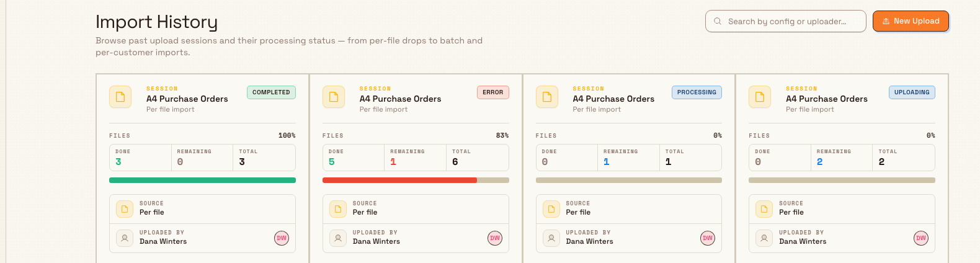Click the New Upload button
Screen dimensions: 980x263
click(x=911, y=21)
